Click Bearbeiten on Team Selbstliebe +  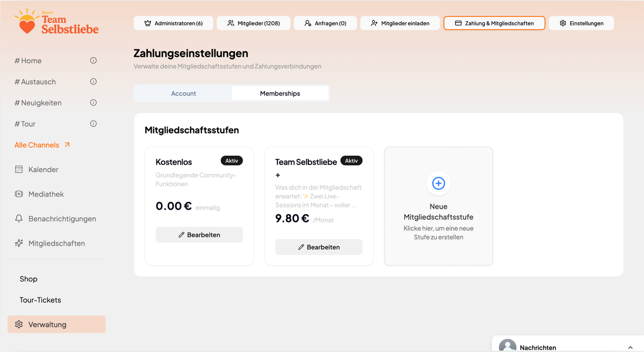[319, 247]
